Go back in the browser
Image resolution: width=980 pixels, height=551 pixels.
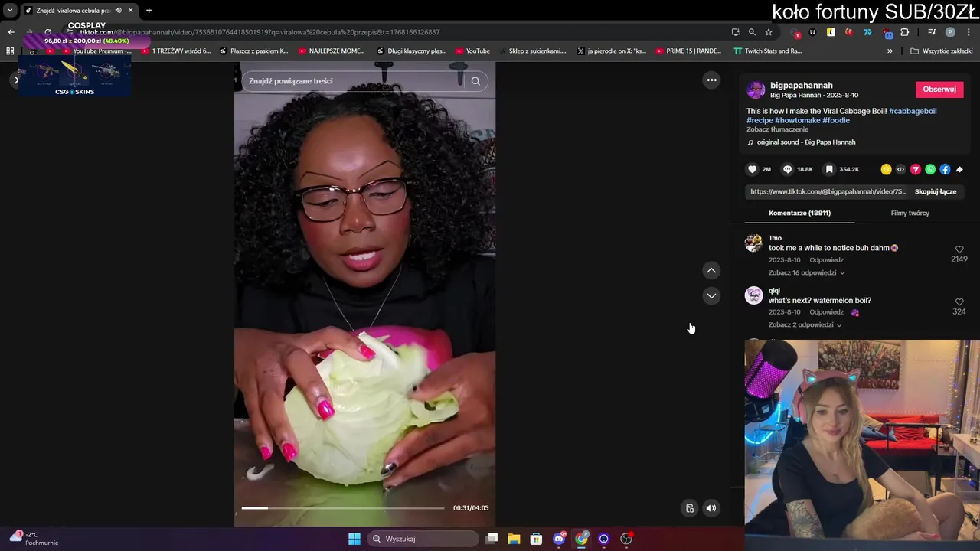[x=11, y=32]
